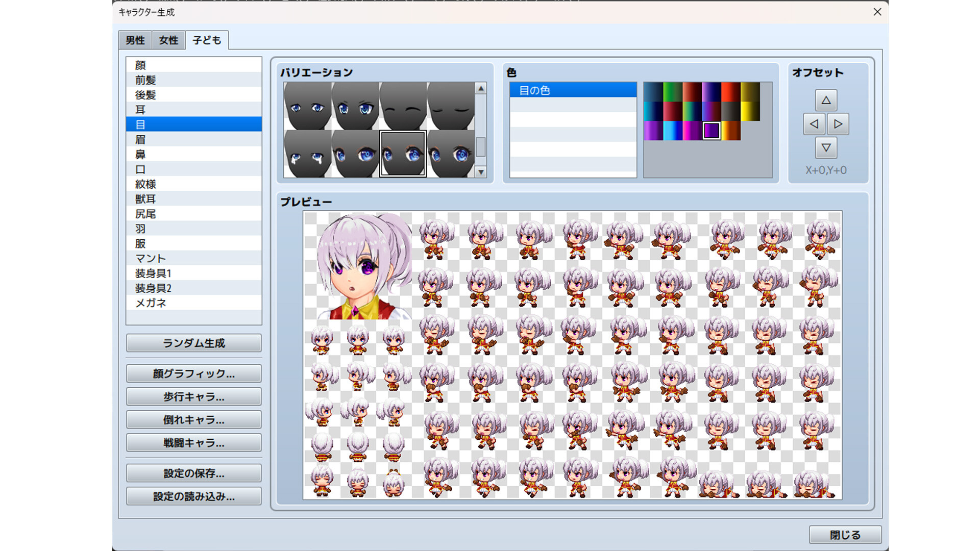Nudge the character up with the offset arrow
Image resolution: width=980 pixels, height=551 pixels.
tap(825, 101)
